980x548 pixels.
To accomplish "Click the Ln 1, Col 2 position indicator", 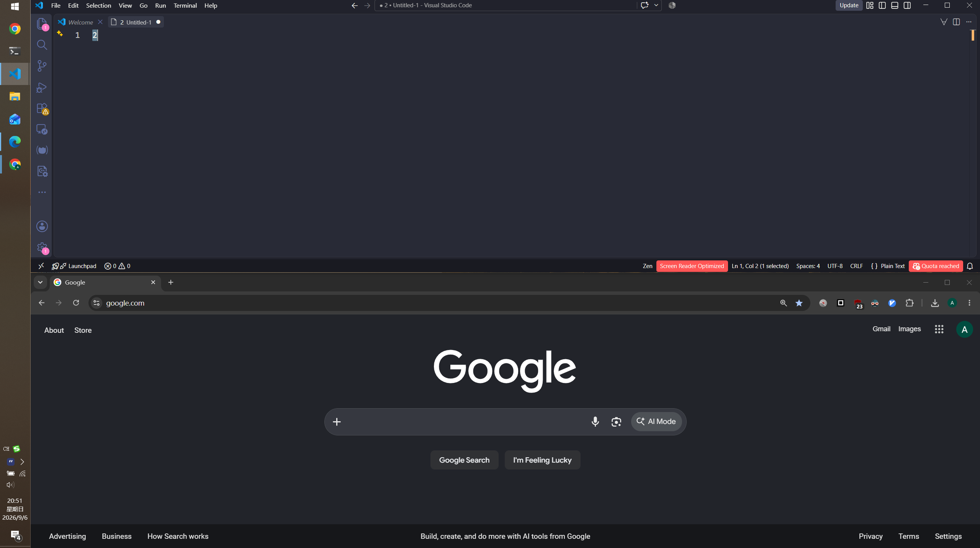I will (760, 266).
